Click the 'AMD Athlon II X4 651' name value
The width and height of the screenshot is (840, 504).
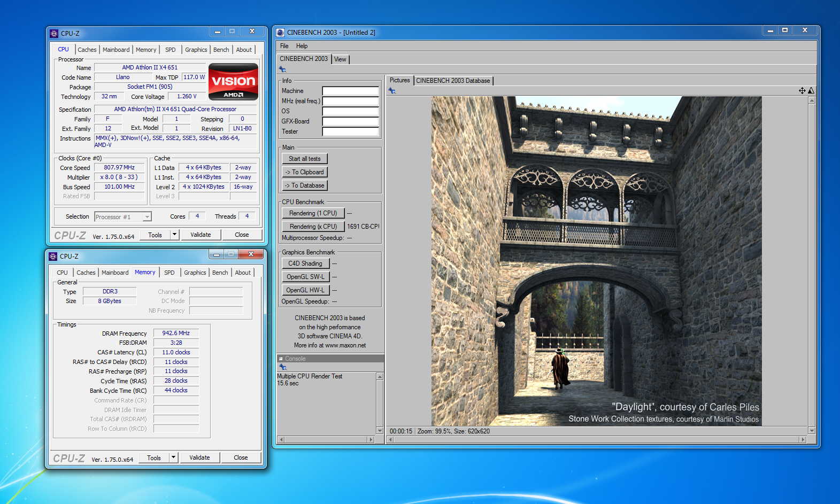[x=150, y=67]
